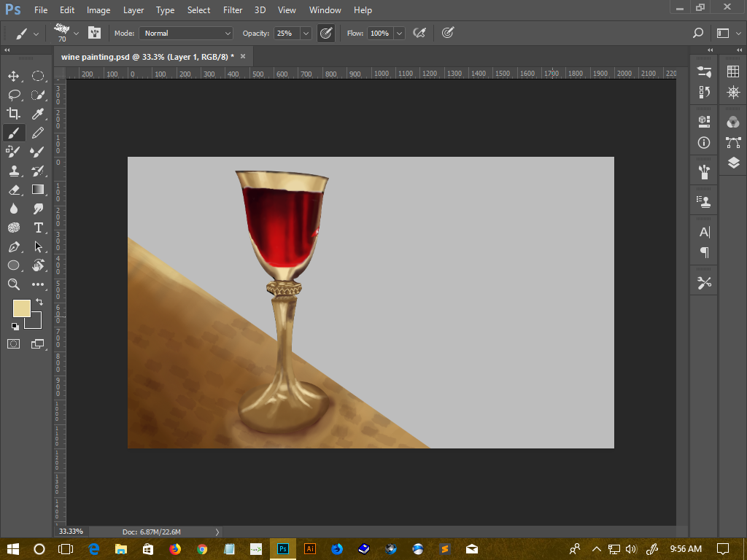
Task: Change screen mode button
Action: 38,344
